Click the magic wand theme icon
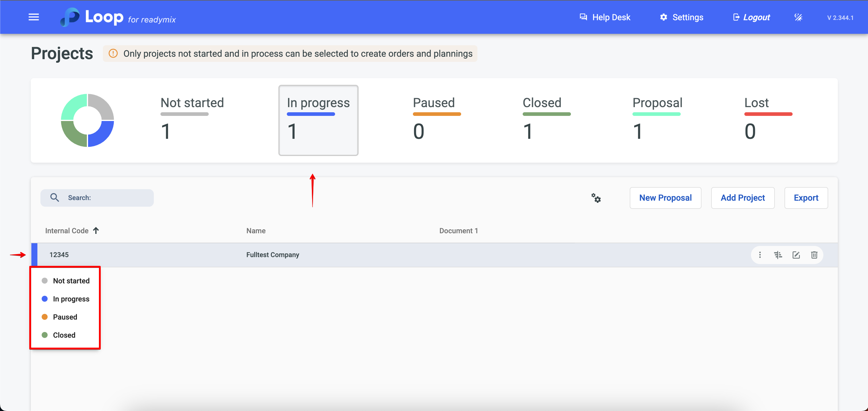Image resolution: width=868 pixels, height=411 pixels. pos(798,17)
